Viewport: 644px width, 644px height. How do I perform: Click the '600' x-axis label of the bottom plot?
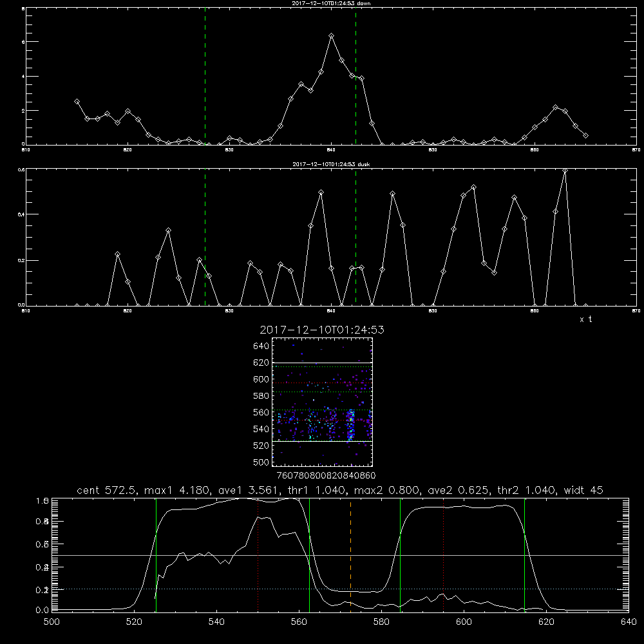tap(464, 621)
